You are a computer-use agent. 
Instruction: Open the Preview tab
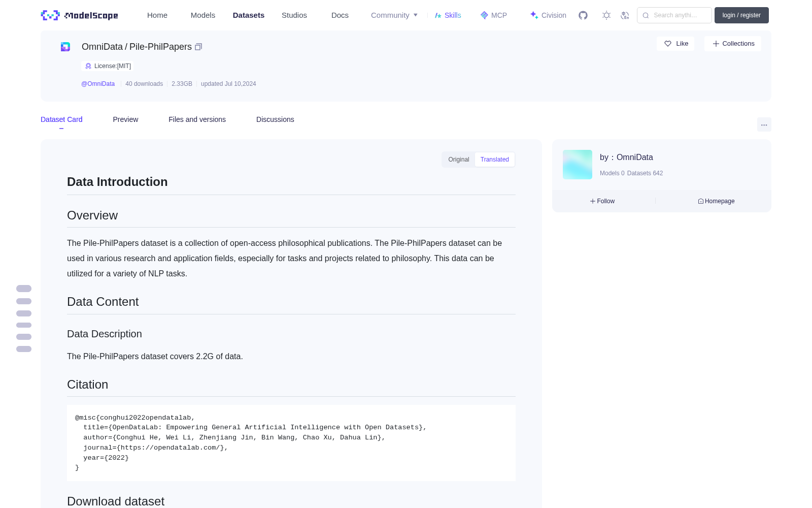125,119
